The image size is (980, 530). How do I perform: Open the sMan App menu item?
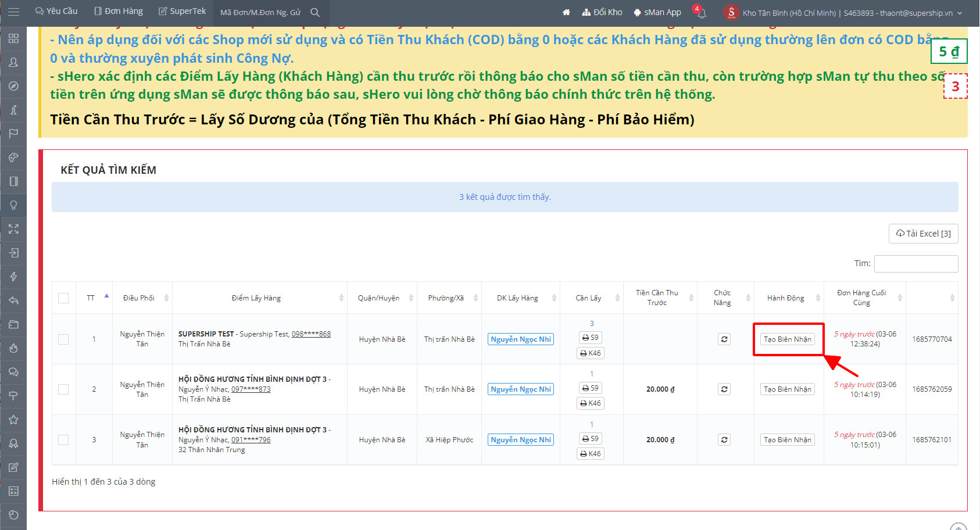(x=657, y=12)
